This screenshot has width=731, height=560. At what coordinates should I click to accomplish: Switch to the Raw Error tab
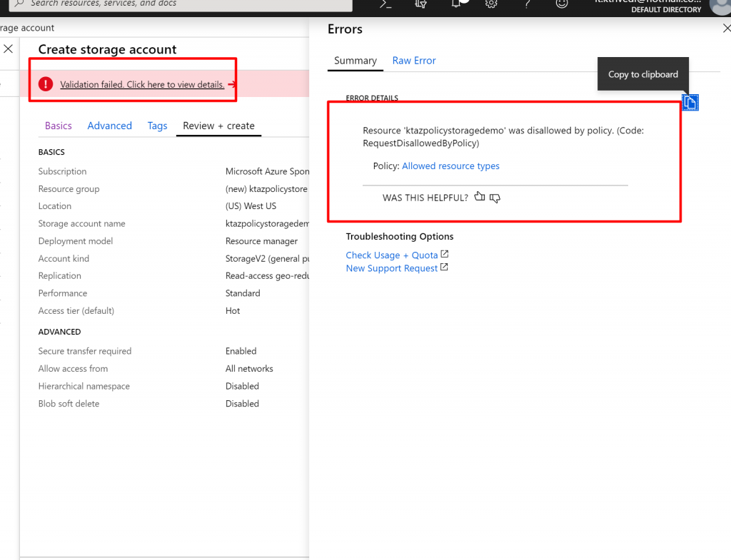pos(414,61)
